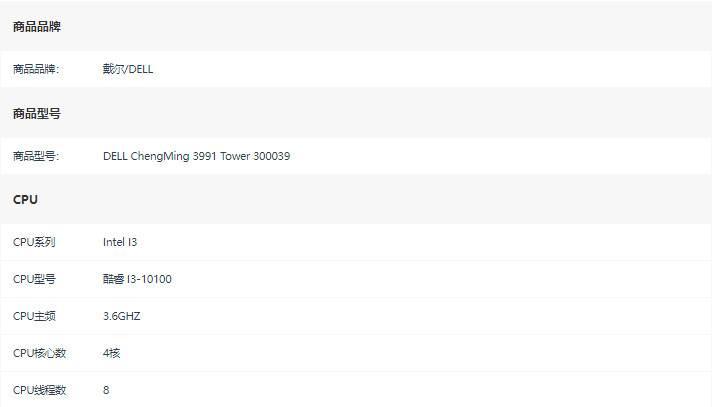
Task: Click the CPU section header
Action: pos(25,200)
